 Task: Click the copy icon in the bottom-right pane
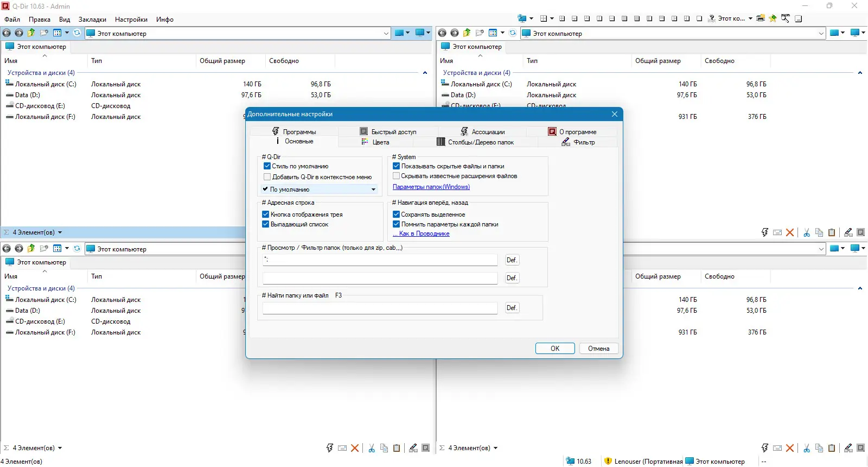point(819,448)
